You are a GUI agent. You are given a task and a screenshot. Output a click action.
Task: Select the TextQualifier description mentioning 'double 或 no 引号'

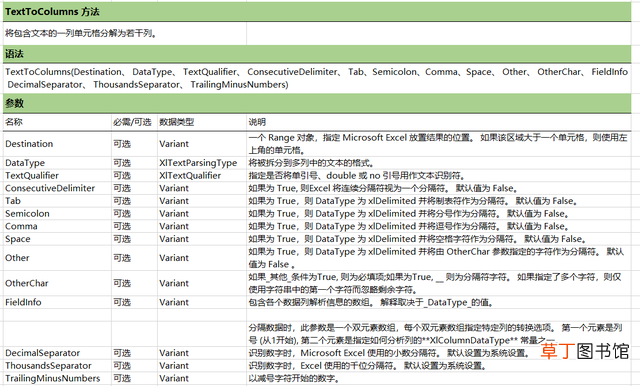pyautogui.click(x=439, y=175)
